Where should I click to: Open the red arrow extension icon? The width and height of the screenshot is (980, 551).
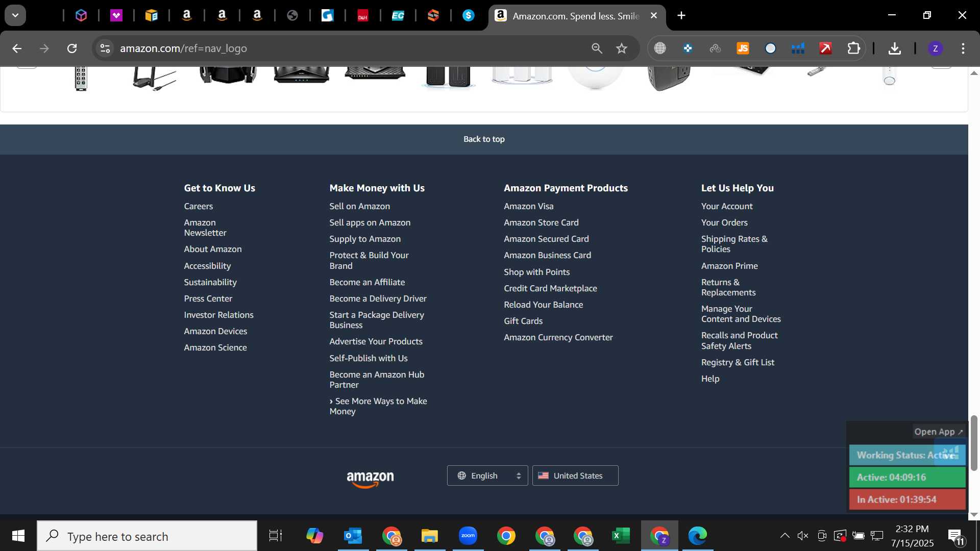click(825, 48)
